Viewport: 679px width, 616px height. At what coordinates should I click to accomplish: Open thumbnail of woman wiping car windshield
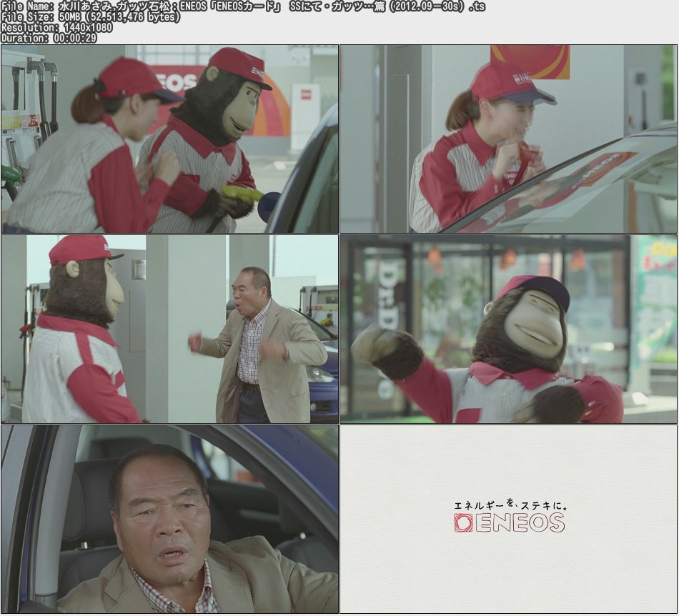(509, 139)
